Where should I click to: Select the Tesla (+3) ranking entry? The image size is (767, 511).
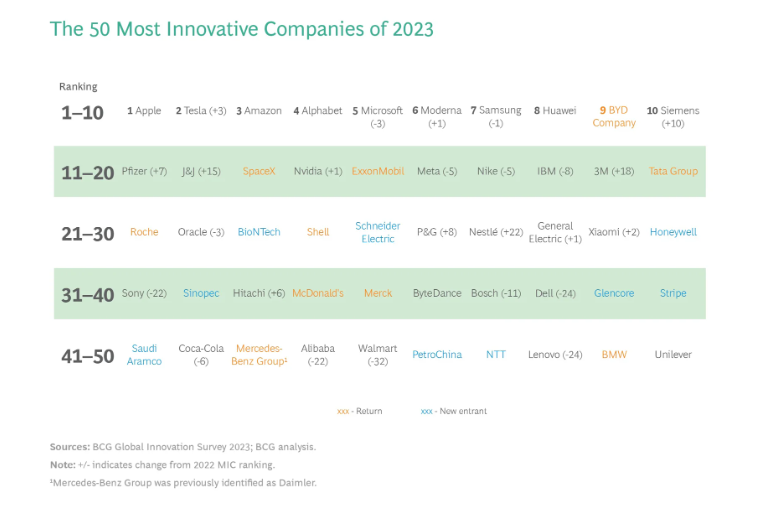coord(201,111)
